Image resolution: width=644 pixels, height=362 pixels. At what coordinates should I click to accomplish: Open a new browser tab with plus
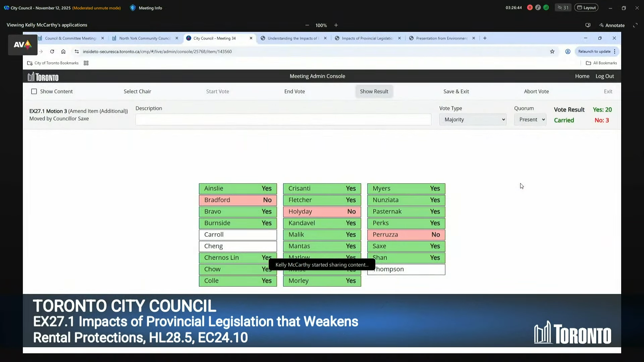[485, 38]
